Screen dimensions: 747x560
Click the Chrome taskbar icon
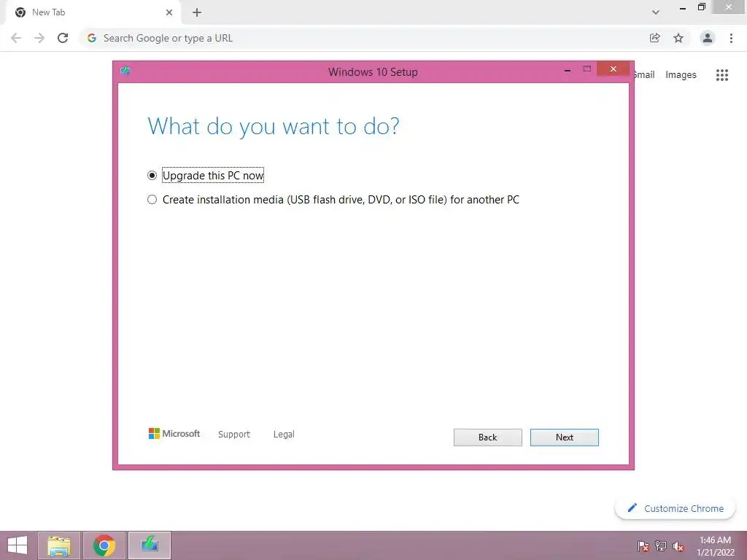click(x=104, y=545)
